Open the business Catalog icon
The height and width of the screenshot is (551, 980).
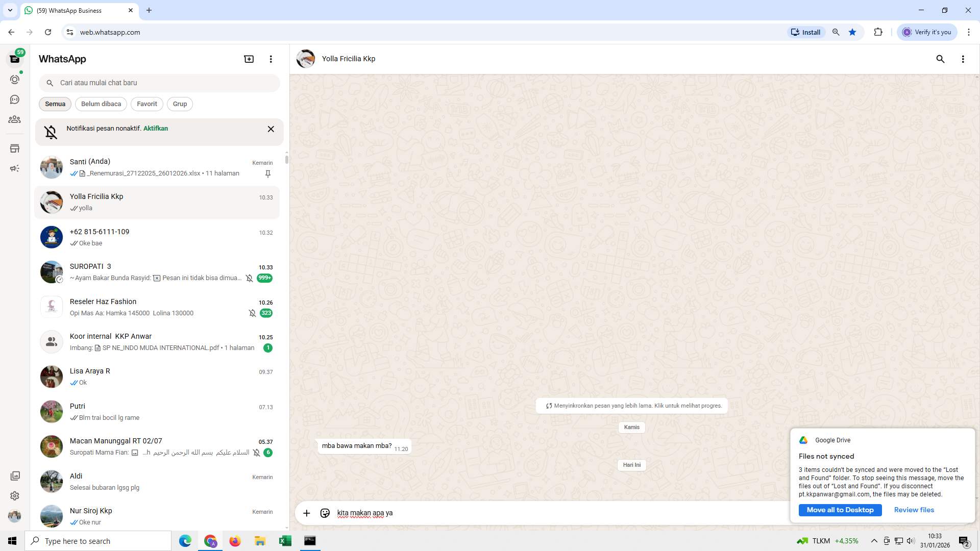[15, 148]
